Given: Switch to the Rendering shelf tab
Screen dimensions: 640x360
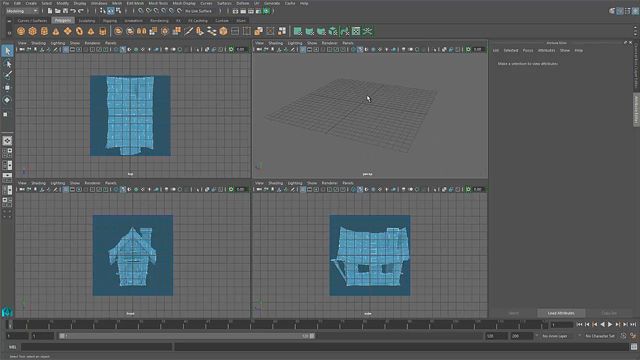Looking at the screenshot, I should [159, 20].
